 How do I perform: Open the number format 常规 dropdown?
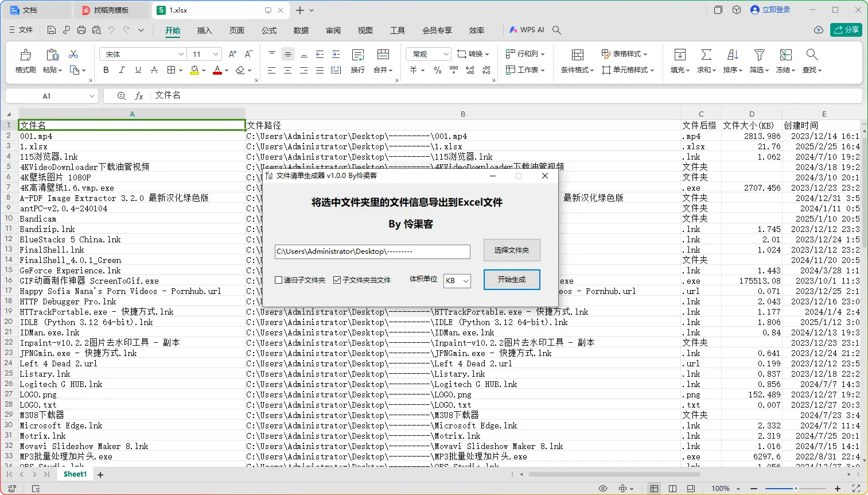tap(446, 54)
